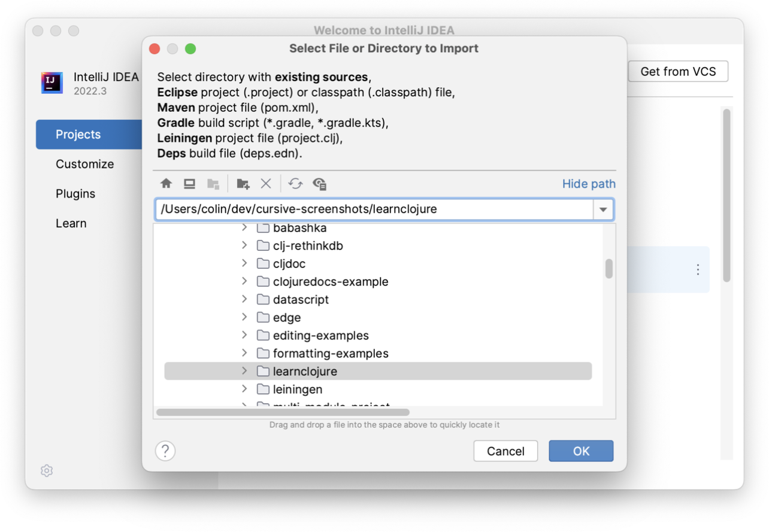Viewport: 769px width, 532px height.
Task: Create a new folder via toolbar icon
Action: click(x=243, y=184)
